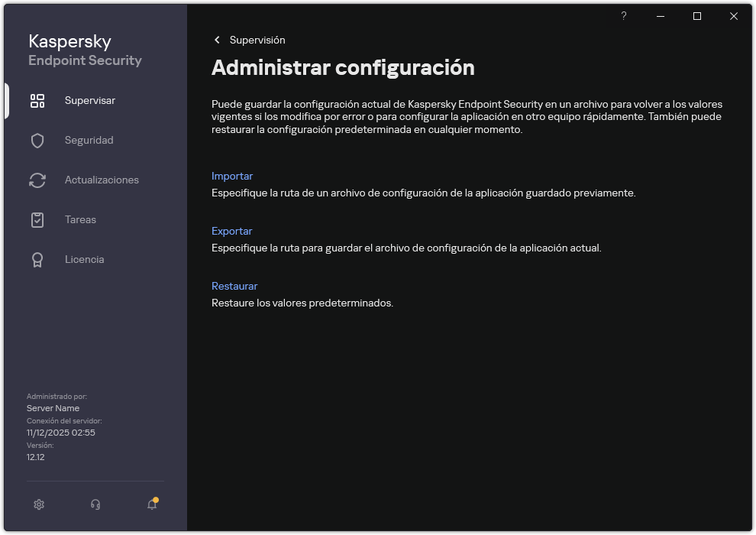Click the support headset icon
Image resolution: width=756 pixels, height=535 pixels.
pyautogui.click(x=95, y=504)
